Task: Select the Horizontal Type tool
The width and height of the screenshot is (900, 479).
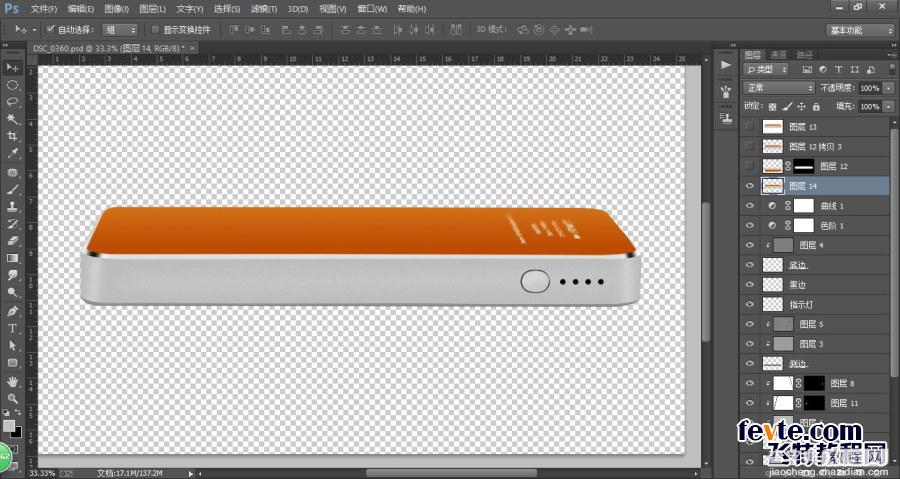Action: coord(13,328)
